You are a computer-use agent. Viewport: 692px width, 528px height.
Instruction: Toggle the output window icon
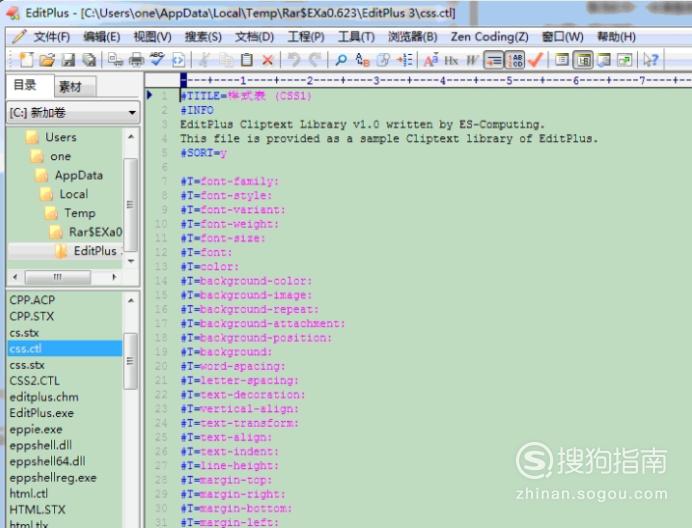click(x=603, y=60)
